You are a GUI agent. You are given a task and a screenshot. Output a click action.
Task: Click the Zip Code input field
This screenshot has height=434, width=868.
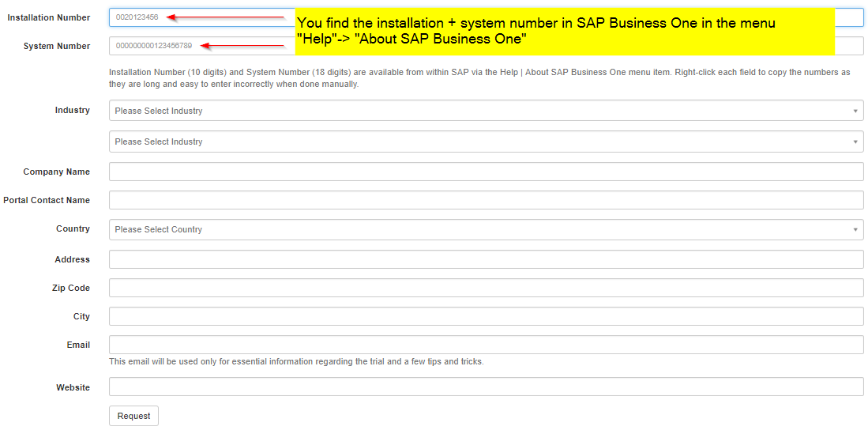coord(486,288)
